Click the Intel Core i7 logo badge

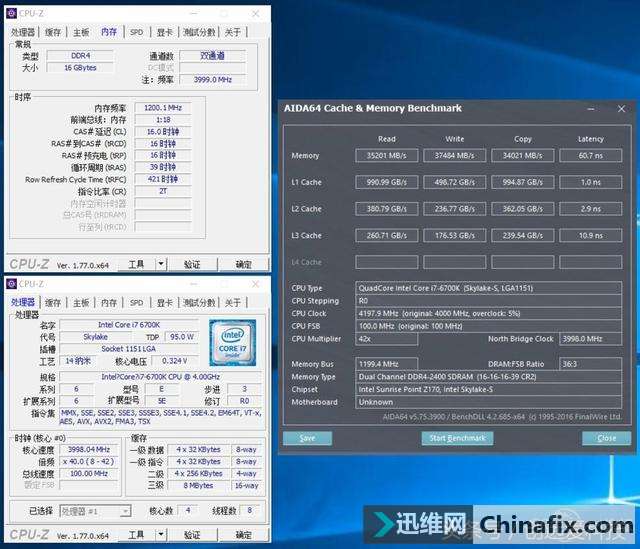233,342
